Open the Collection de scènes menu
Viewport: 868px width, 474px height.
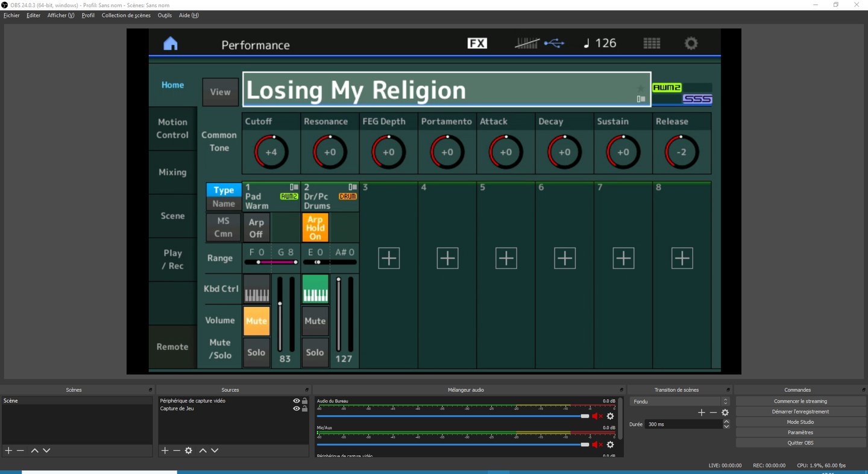pyautogui.click(x=126, y=16)
